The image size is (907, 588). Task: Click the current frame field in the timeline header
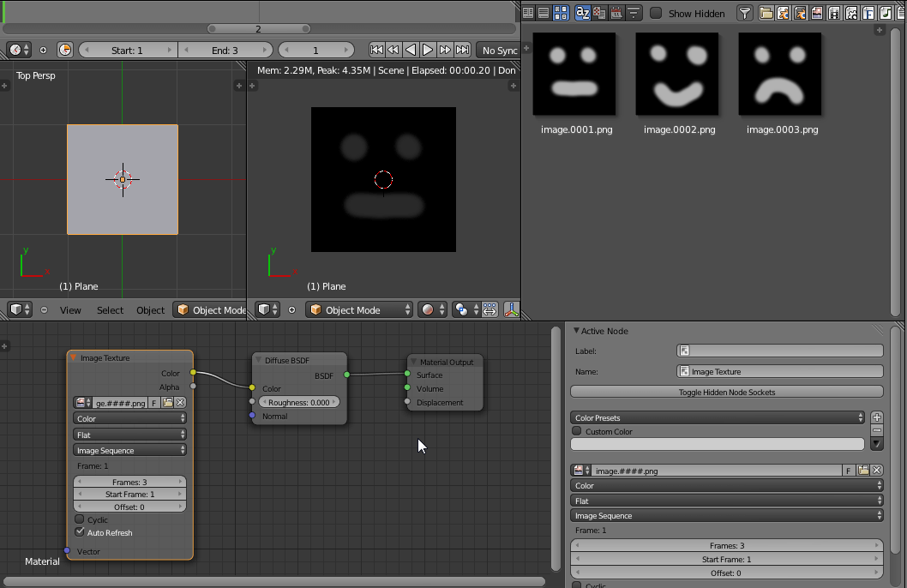[315, 51]
